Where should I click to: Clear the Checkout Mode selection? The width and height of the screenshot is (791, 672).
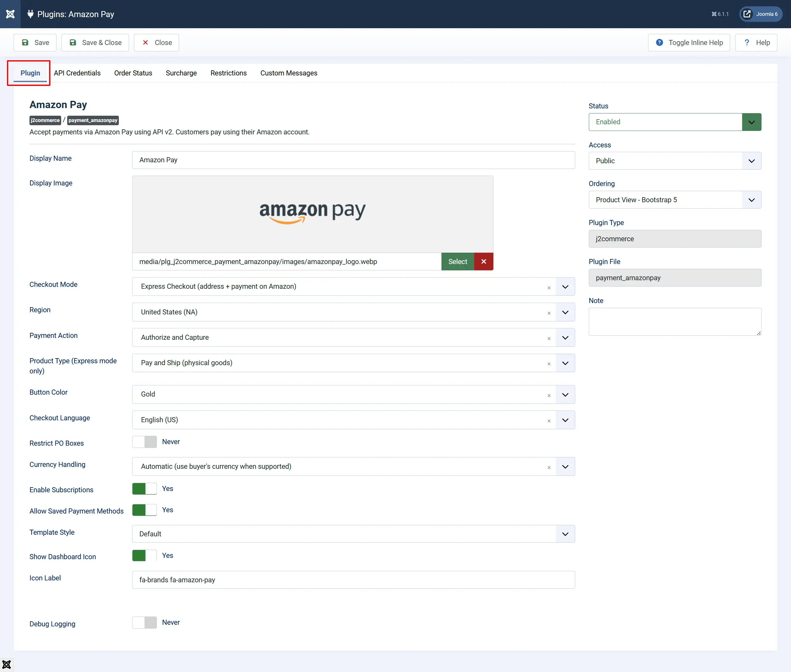pyautogui.click(x=549, y=288)
